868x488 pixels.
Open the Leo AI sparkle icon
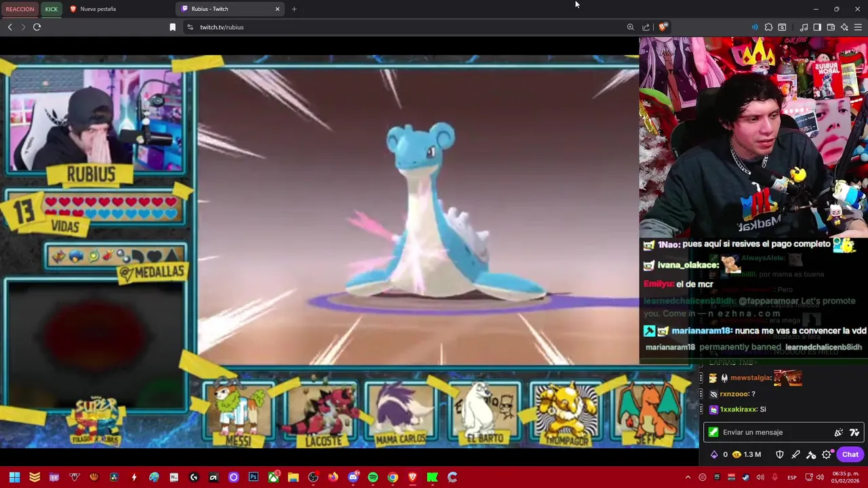click(x=844, y=27)
